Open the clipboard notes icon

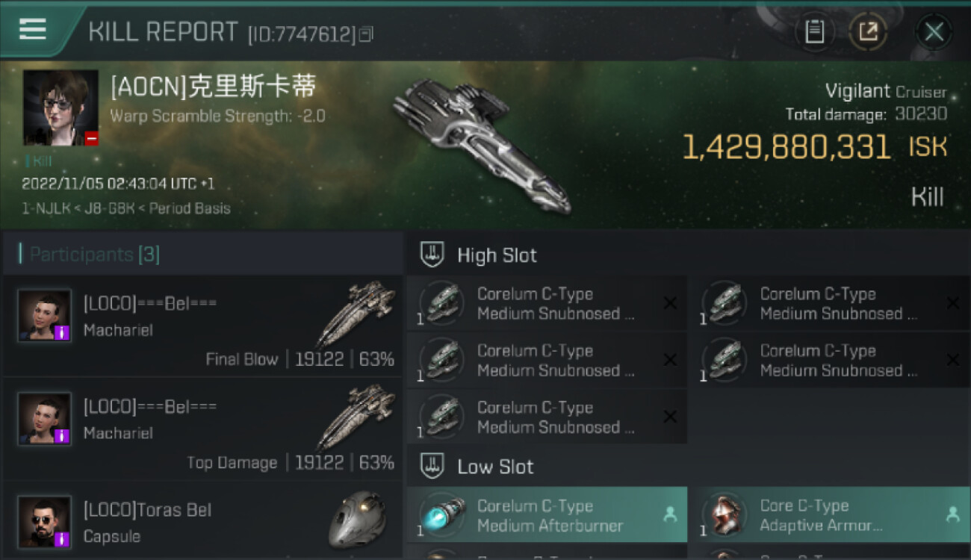click(x=814, y=31)
